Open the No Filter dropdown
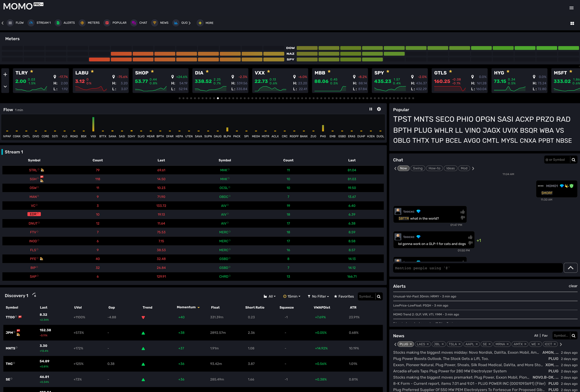 [318, 296]
